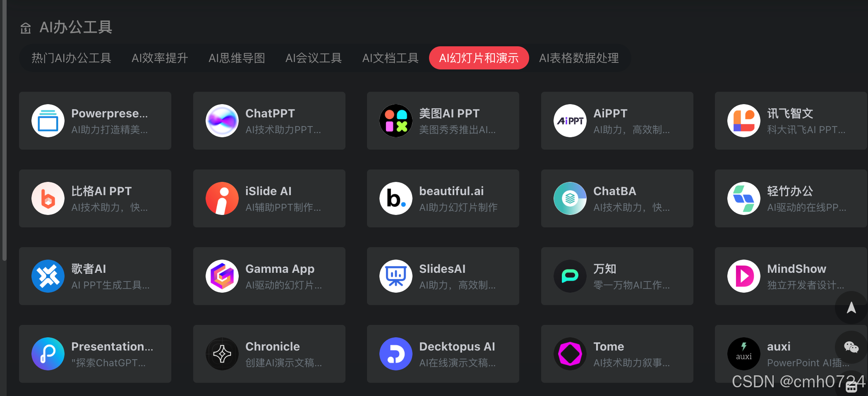The width and height of the screenshot is (868, 396).
Task: Open the 美图AI PPT title link
Action: (449, 113)
